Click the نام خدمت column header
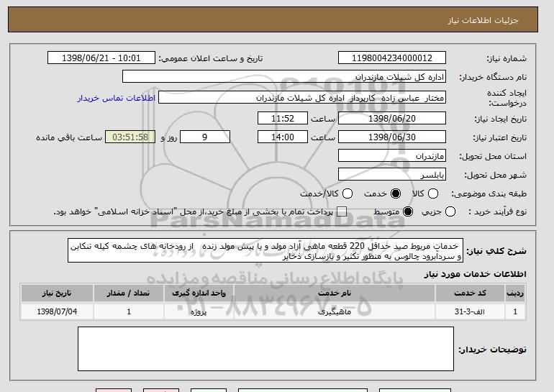Screen dimensions: 554x392 click(x=335, y=293)
